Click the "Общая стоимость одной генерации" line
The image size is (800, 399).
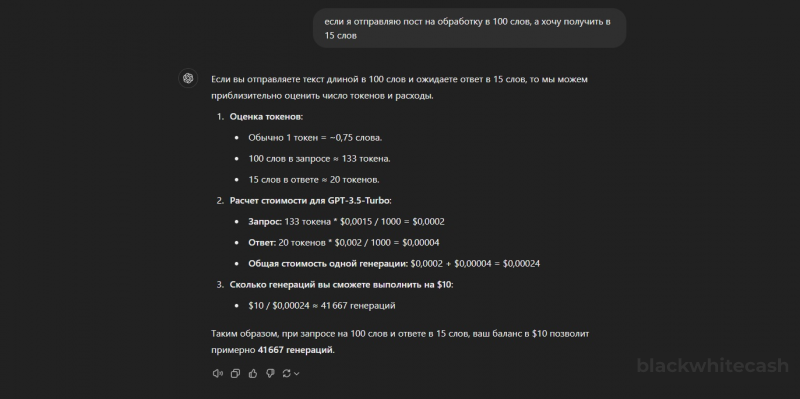[x=394, y=264]
